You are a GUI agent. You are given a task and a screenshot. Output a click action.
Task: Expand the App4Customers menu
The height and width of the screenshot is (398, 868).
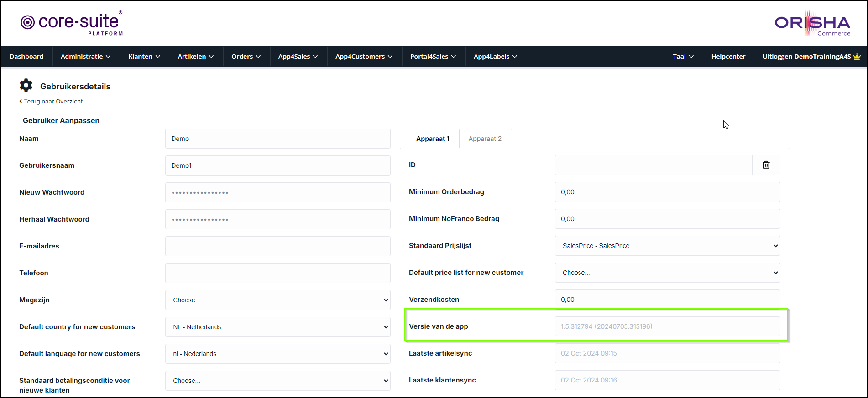tap(364, 57)
